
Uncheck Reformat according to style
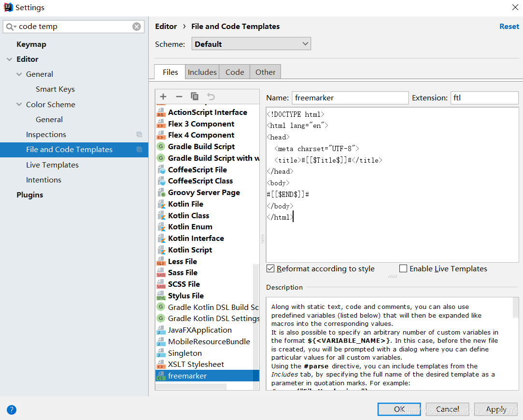pos(270,269)
